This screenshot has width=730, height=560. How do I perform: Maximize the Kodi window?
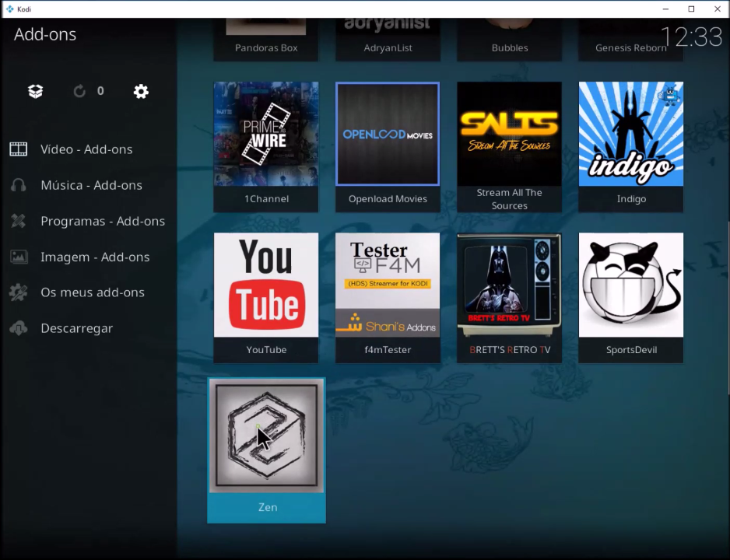click(x=691, y=9)
